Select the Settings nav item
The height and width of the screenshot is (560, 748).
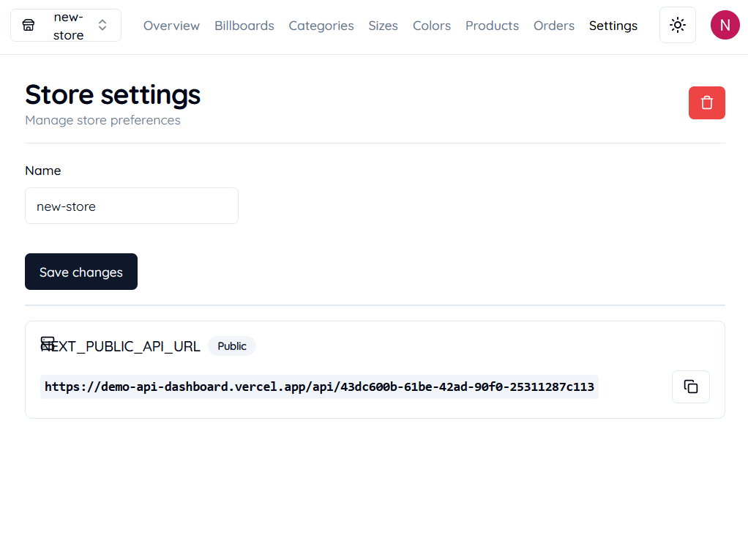tap(613, 26)
